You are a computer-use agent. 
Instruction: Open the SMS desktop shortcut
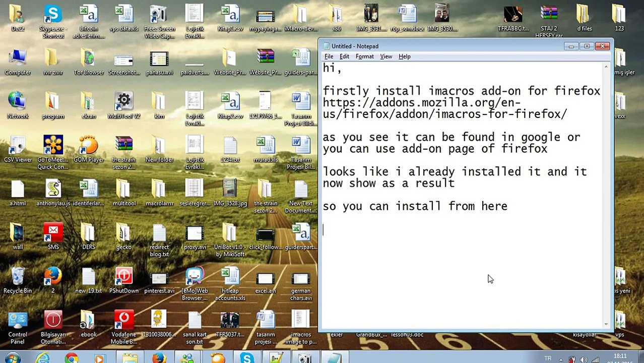(x=53, y=237)
